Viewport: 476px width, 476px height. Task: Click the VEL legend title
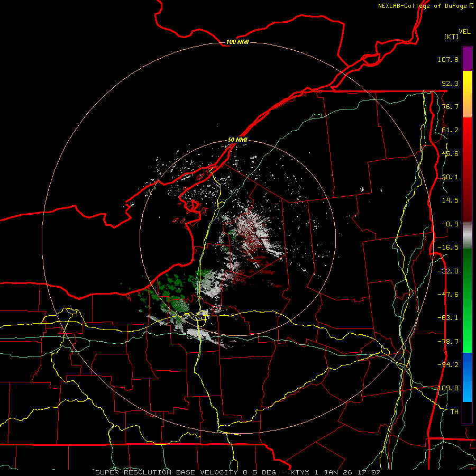(x=464, y=32)
